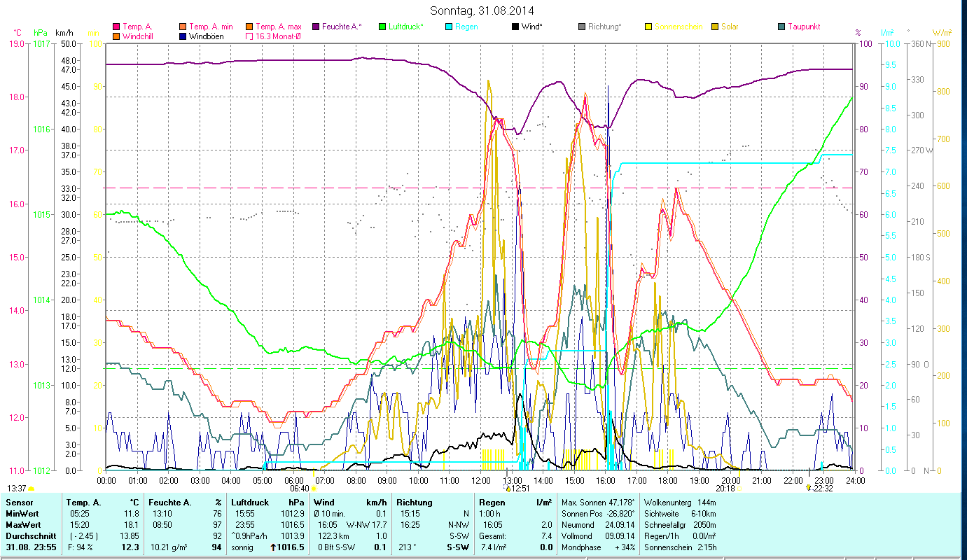Viewport: 967px width, 560px height.
Task: Select the 'Windböen' legend label
Action: pyautogui.click(x=207, y=36)
